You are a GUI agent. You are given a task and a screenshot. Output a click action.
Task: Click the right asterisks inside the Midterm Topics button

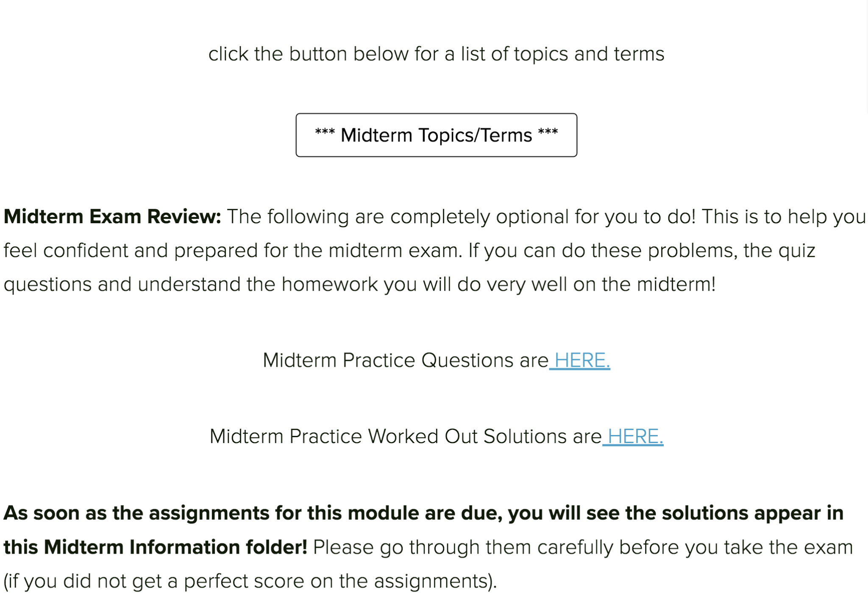[x=548, y=132]
